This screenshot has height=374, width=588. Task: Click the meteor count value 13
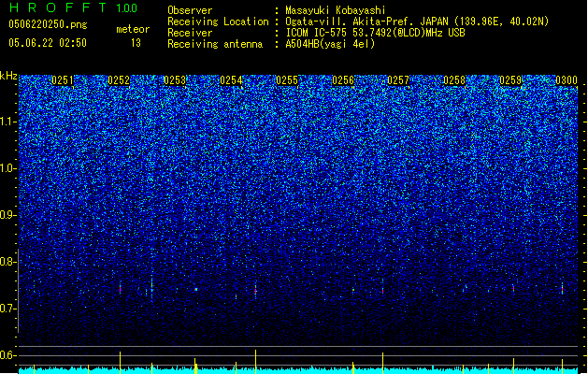[x=136, y=43]
